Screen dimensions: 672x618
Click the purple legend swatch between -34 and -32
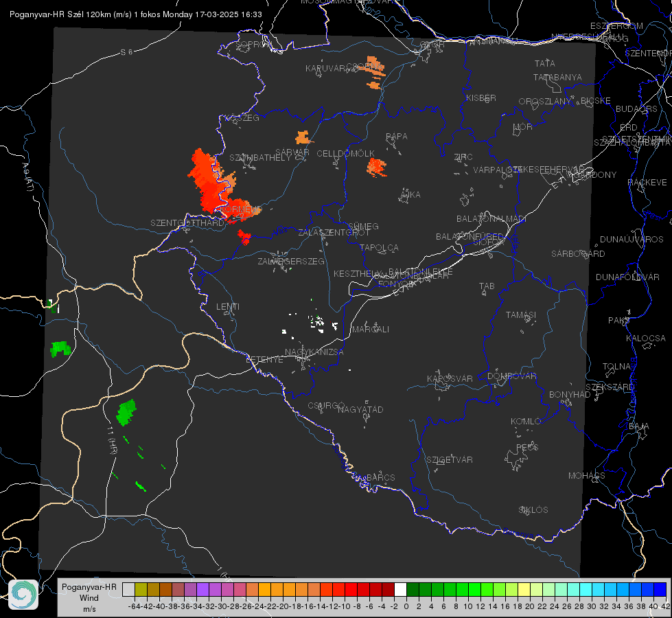pos(202,589)
